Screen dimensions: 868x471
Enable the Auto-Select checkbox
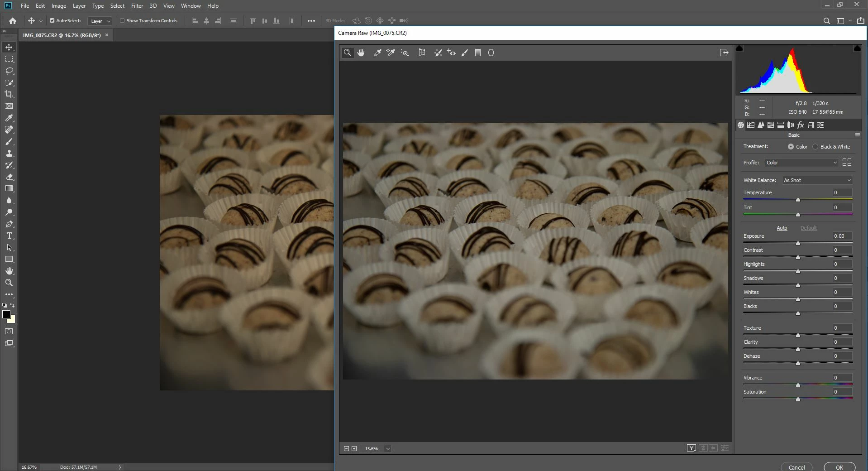(x=52, y=21)
